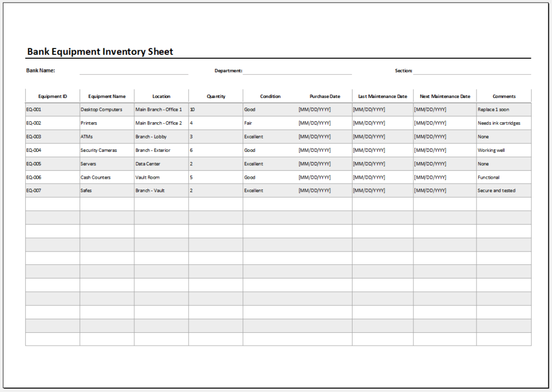
Task: Click the 'Purchase Date' column header
Action: click(x=325, y=96)
